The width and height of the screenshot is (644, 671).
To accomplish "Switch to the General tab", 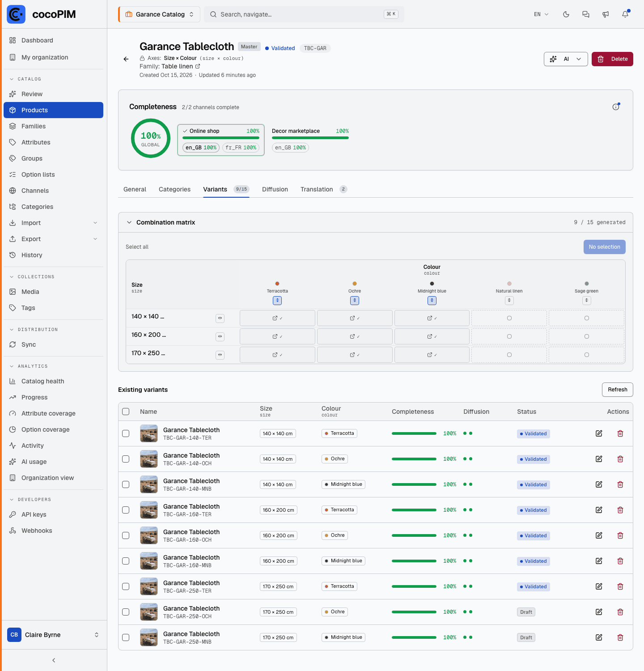I will [135, 189].
